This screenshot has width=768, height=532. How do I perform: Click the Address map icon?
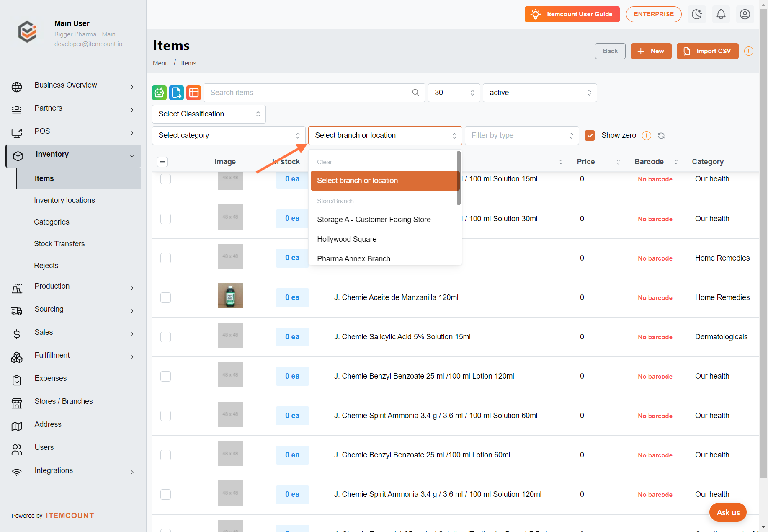[x=17, y=426]
